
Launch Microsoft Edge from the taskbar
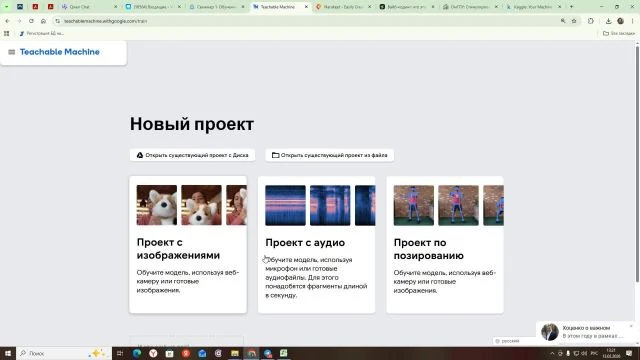pos(137,353)
